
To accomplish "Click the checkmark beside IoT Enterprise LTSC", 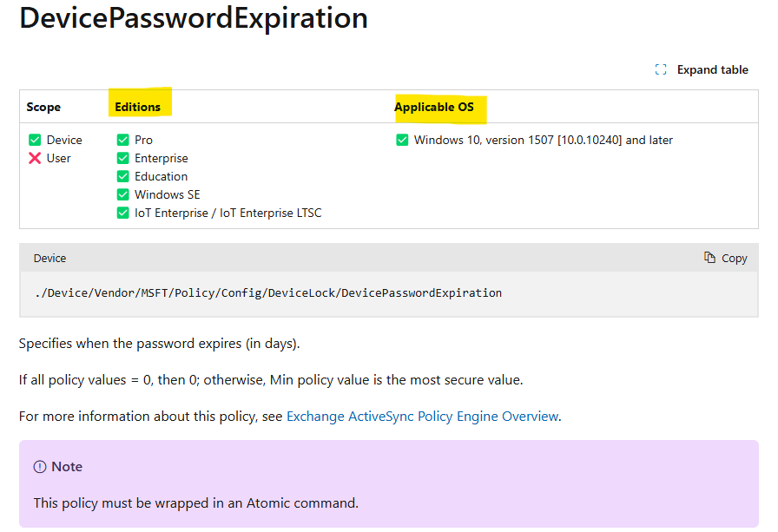I will click(122, 213).
